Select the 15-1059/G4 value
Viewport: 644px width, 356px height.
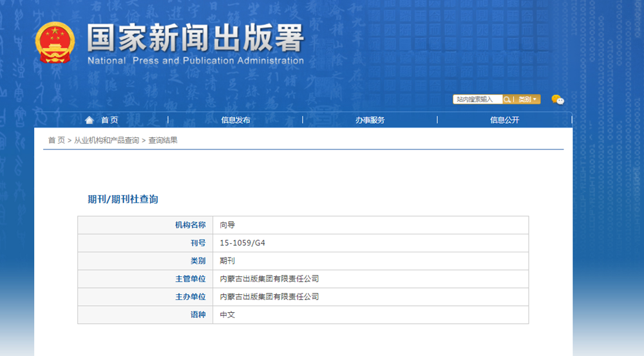pos(242,243)
